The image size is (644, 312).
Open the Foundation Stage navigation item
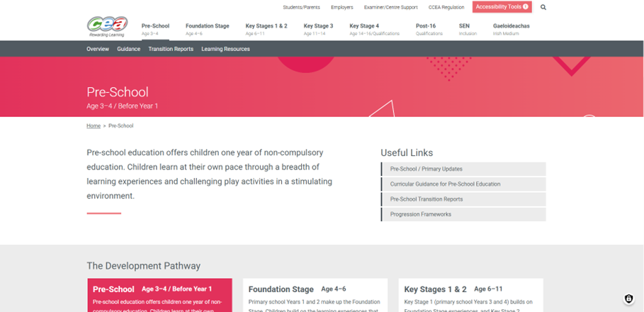(x=207, y=29)
